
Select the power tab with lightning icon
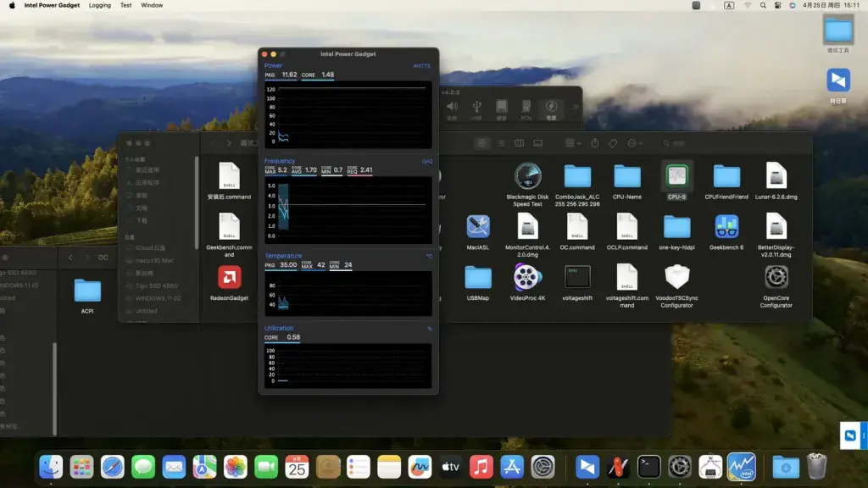coord(551,109)
